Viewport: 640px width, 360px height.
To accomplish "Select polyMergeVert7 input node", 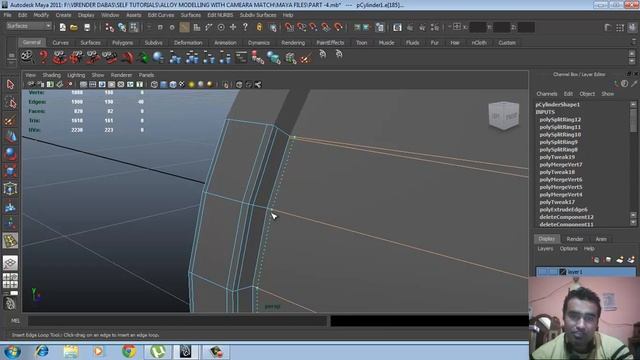I will click(561, 165).
